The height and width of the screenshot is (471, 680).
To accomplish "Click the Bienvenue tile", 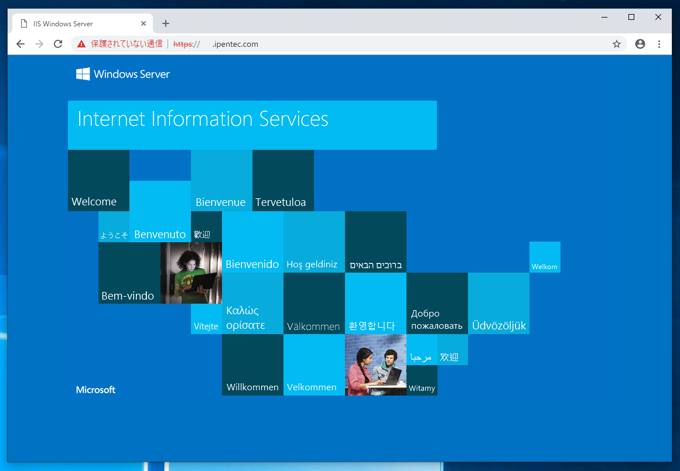I will pos(222,180).
